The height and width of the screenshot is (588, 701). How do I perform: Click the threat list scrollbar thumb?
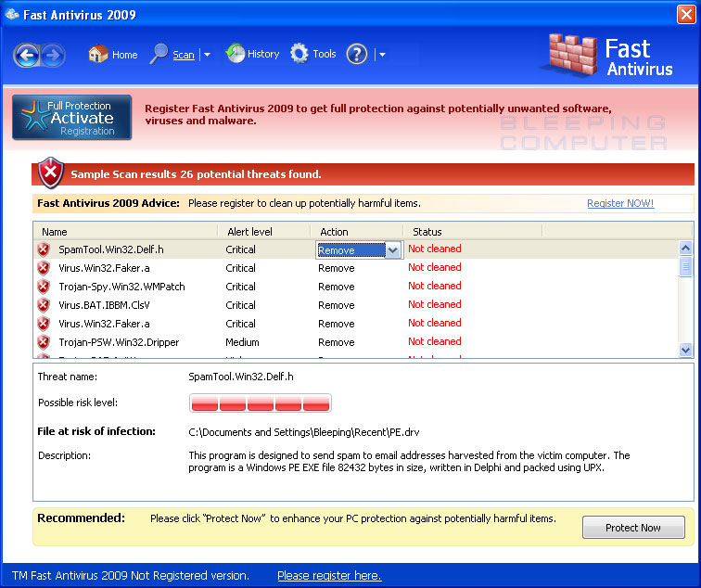point(685,266)
